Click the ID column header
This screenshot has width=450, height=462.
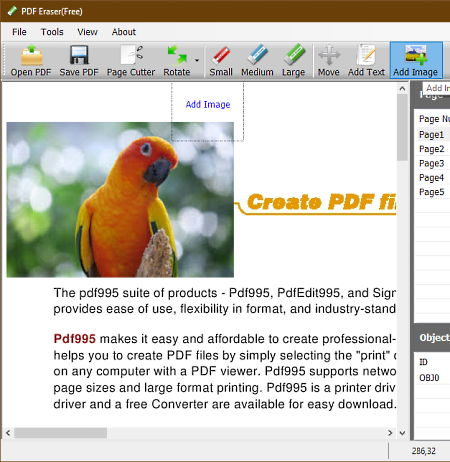[423, 362]
